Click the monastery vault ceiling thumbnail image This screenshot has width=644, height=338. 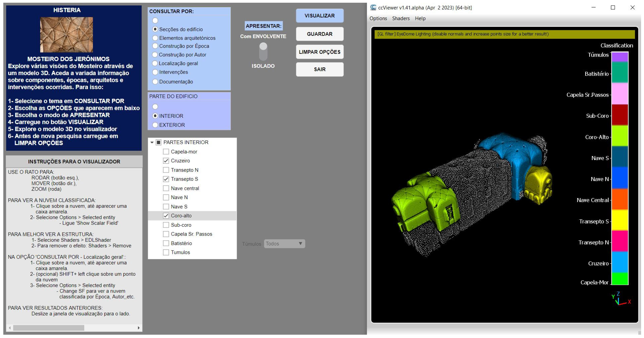coord(66,35)
